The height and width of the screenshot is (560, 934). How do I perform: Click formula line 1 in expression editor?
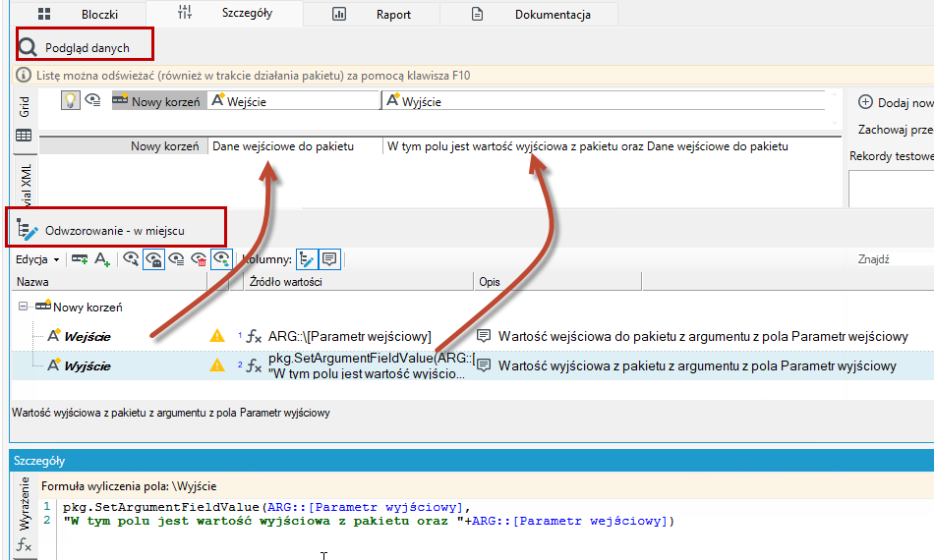click(266, 507)
